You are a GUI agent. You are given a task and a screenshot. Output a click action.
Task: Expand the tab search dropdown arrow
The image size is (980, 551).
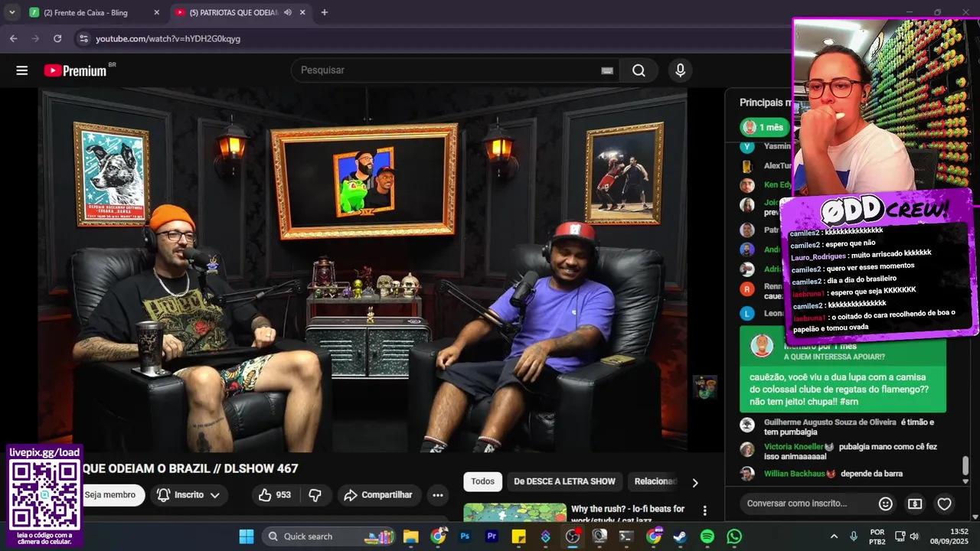pyautogui.click(x=11, y=12)
